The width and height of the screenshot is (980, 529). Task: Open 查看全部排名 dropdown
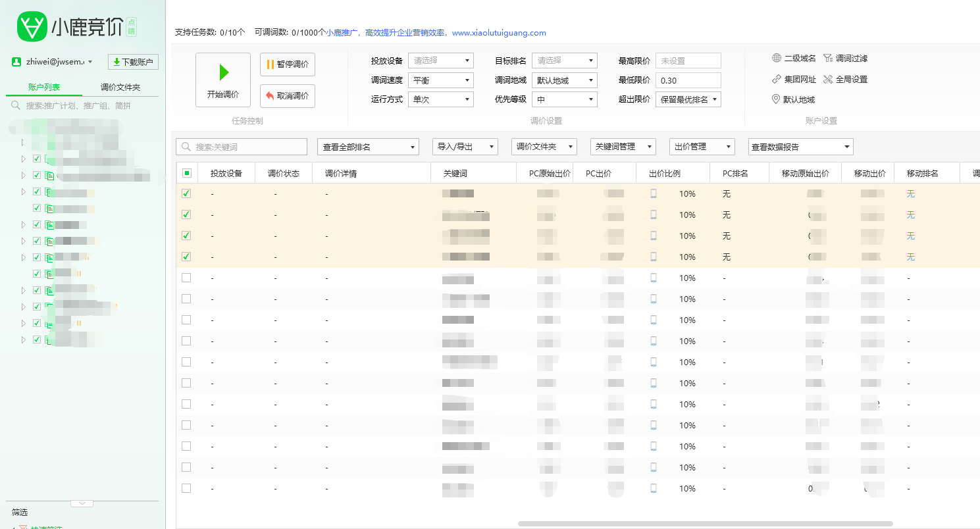tap(369, 147)
